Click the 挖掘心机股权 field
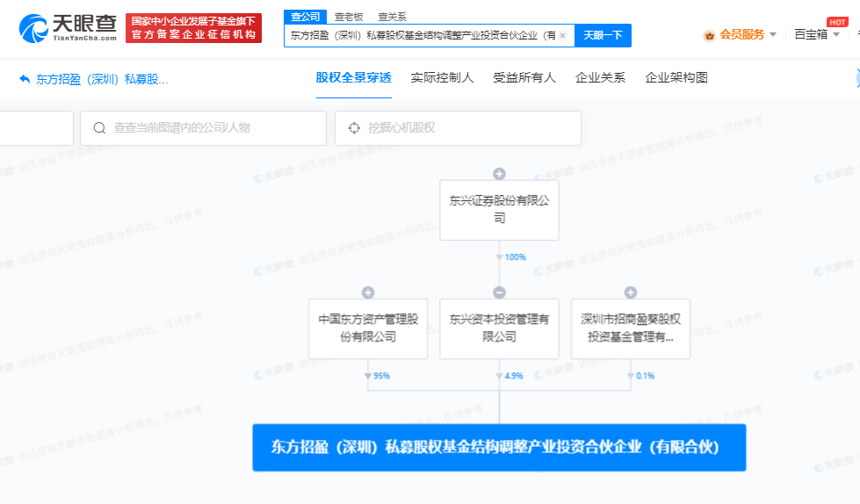Viewport: 860px width, 504px height. [x=458, y=128]
